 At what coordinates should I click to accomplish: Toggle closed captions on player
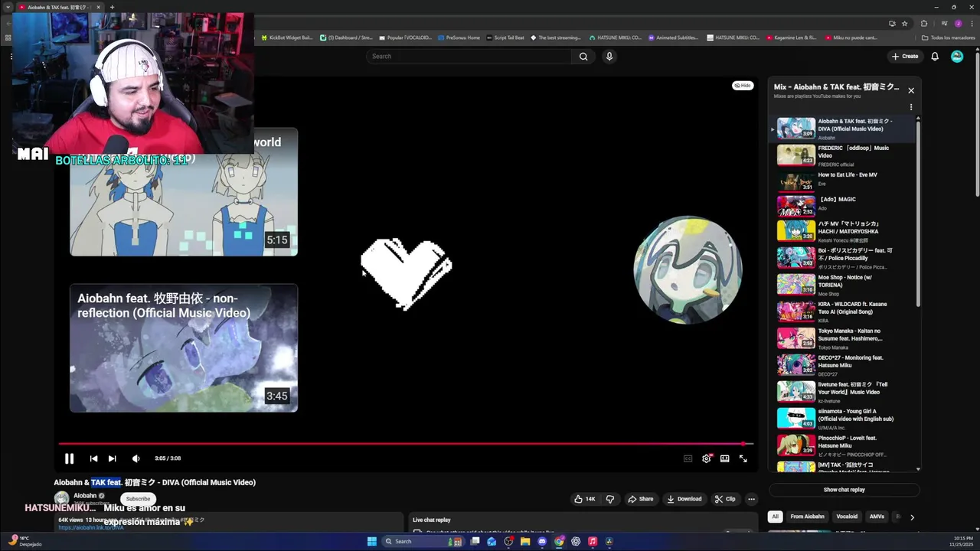(x=688, y=458)
